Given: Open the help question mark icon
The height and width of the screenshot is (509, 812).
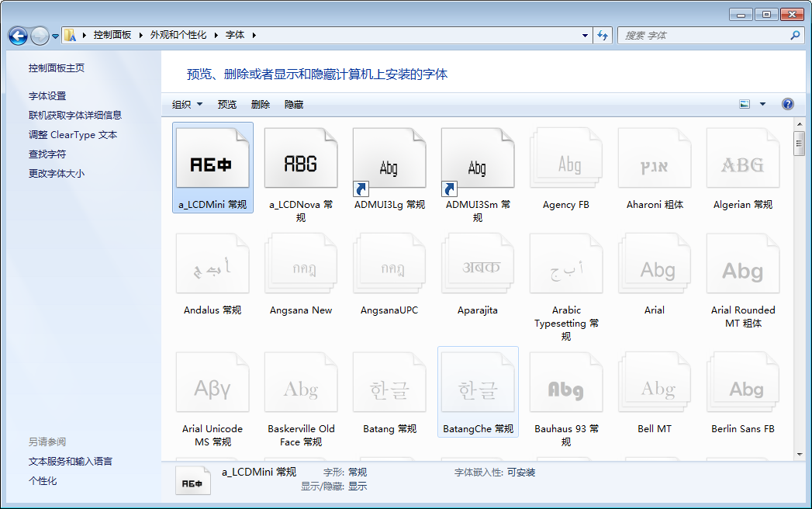Looking at the screenshot, I should 788,104.
